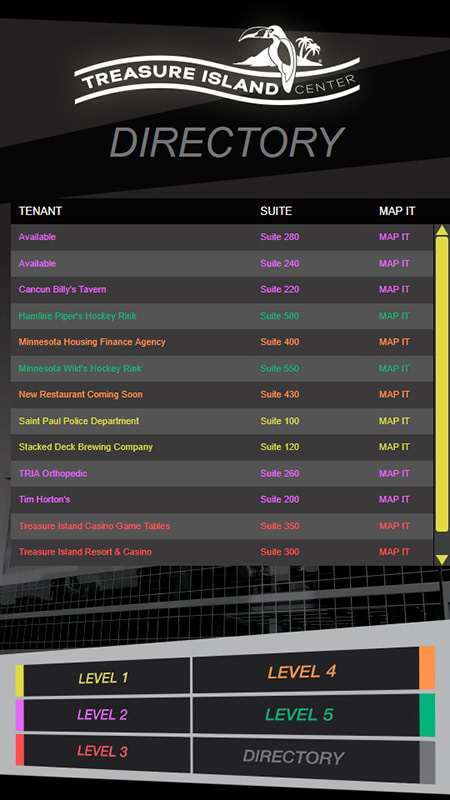The height and width of the screenshot is (800, 450).
Task: Map Stacked Deck Brewing Company
Action: pyautogui.click(x=394, y=447)
